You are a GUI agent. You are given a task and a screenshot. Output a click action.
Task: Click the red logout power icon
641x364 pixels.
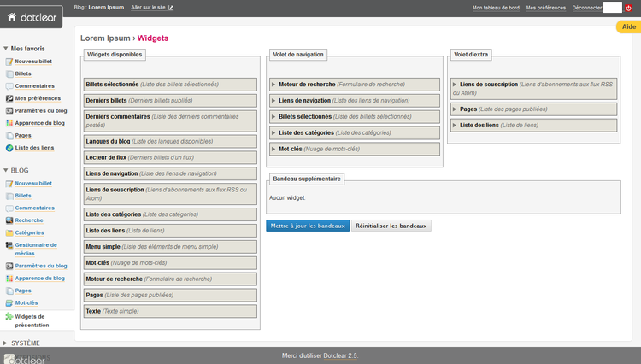(x=629, y=8)
